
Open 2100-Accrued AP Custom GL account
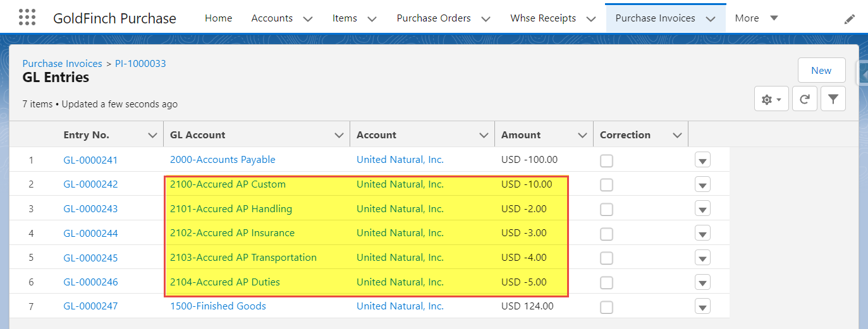pos(228,184)
